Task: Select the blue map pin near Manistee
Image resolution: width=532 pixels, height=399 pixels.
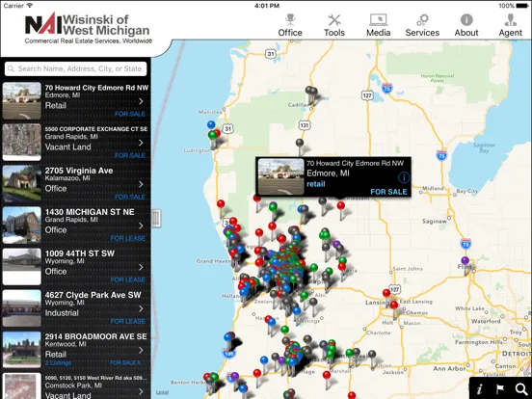Action: coord(211,124)
